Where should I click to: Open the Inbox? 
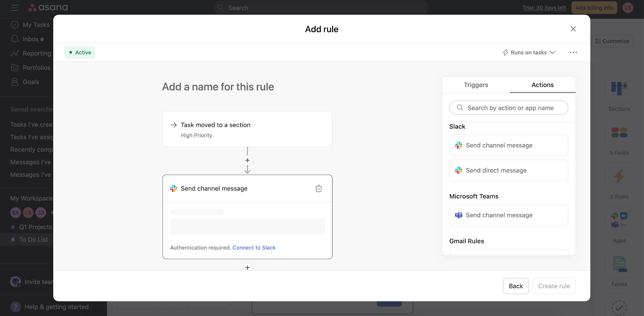(27, 39)
